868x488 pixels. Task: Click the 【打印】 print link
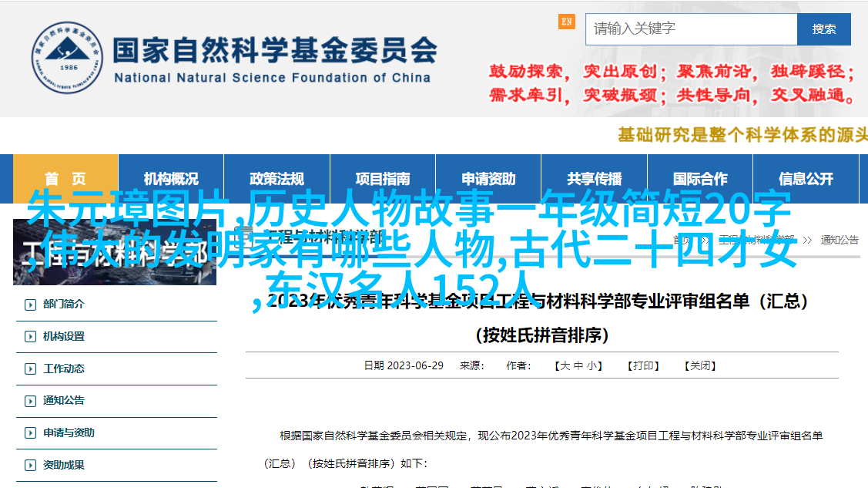click(x=643, y=365)
